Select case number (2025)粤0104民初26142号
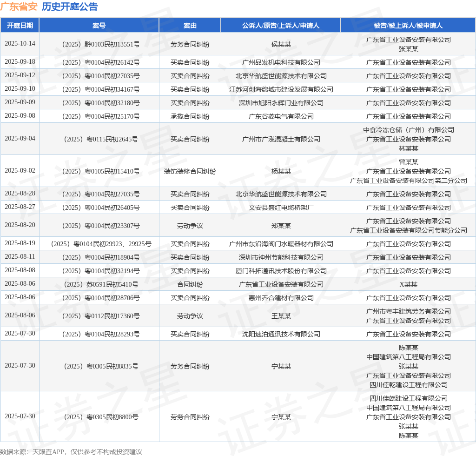The width and height of the screenshot is (476, 456). pos(101,62)
